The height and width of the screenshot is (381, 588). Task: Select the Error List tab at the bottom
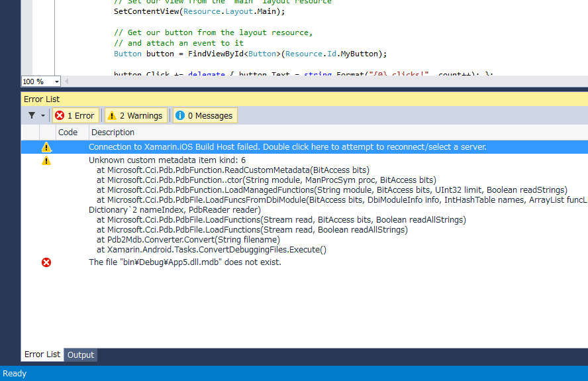tap(42, 354)
